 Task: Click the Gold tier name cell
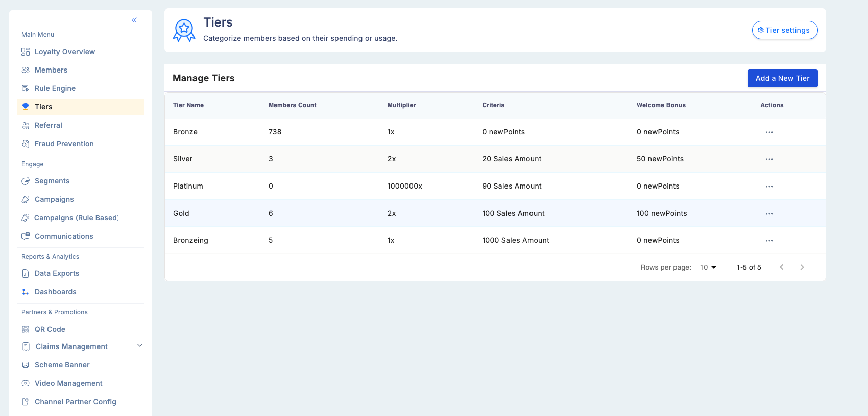pyautogui.click(x=181, y=213)
